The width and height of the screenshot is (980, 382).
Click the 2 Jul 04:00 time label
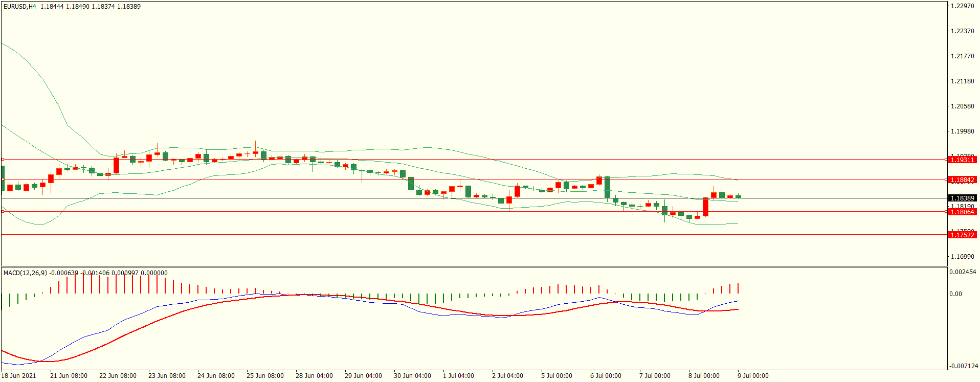(x=507, y=376)
